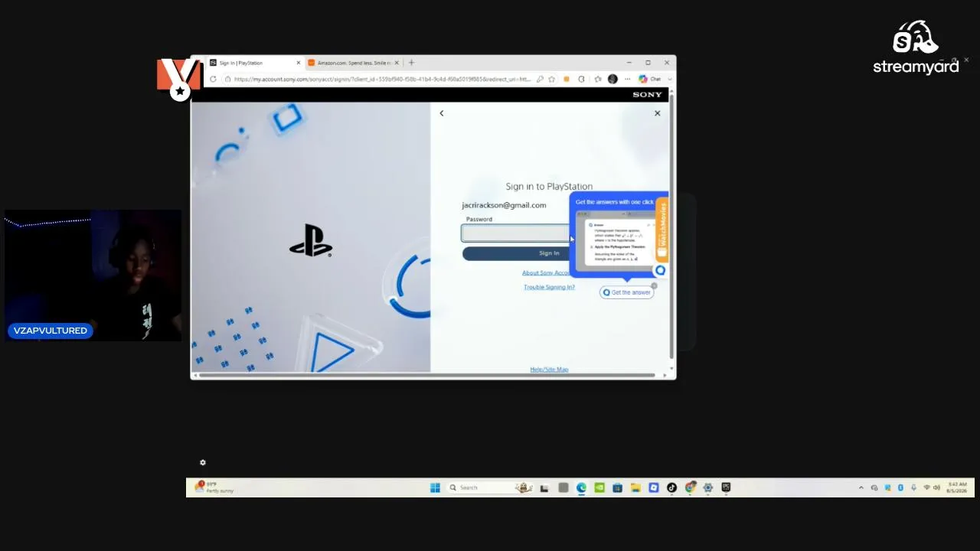Click the taskbar Search box

tap(490, 487)
